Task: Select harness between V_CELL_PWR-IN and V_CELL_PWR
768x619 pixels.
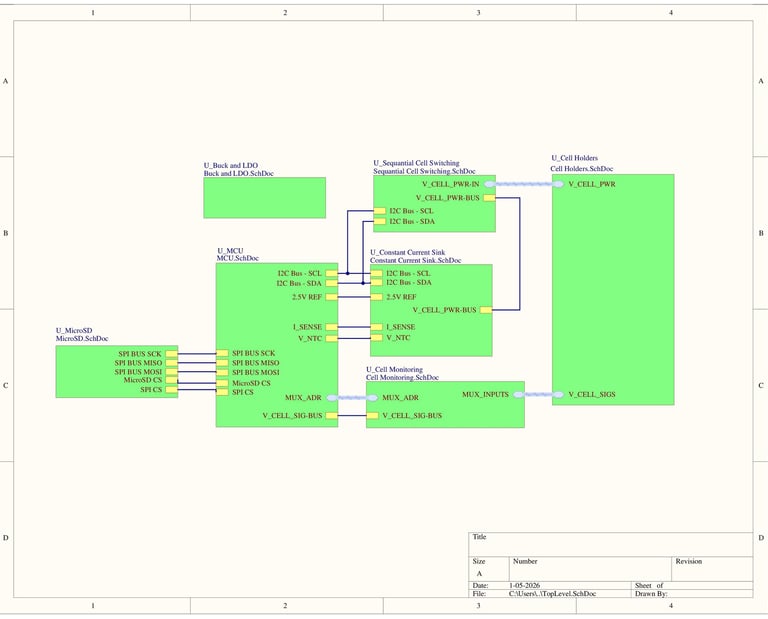Action: pos(524,184)
